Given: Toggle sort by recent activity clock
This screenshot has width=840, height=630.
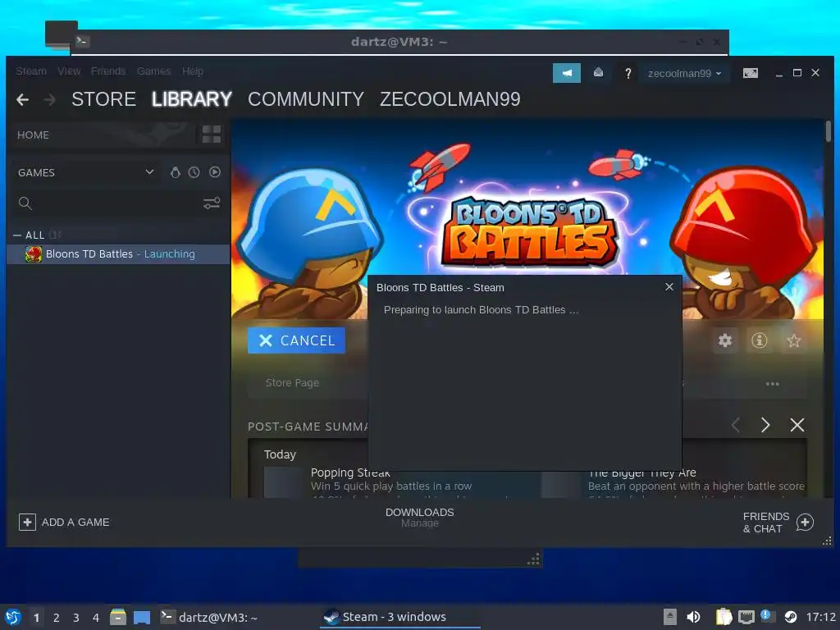Looking at the screenshot, I should coord(194,172).
